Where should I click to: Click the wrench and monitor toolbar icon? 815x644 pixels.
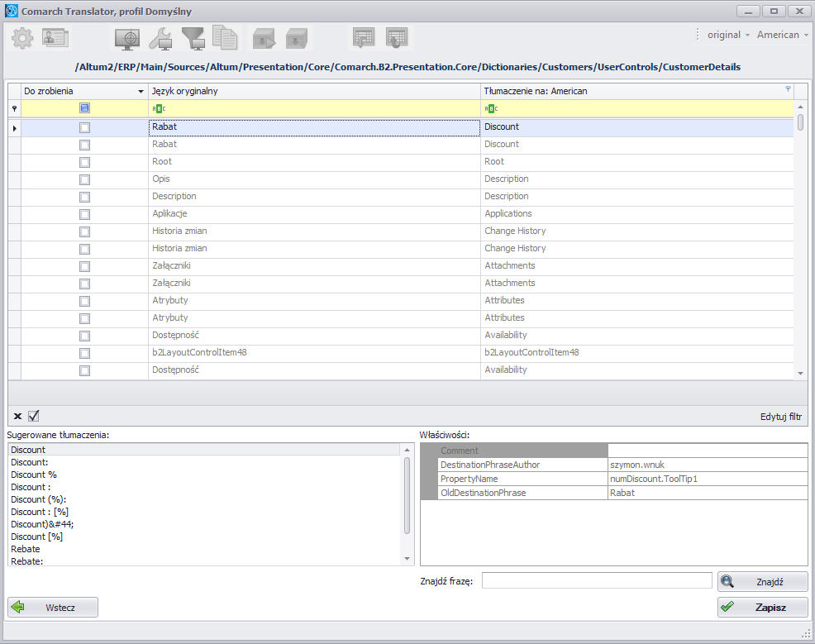[x=160, y=39]
